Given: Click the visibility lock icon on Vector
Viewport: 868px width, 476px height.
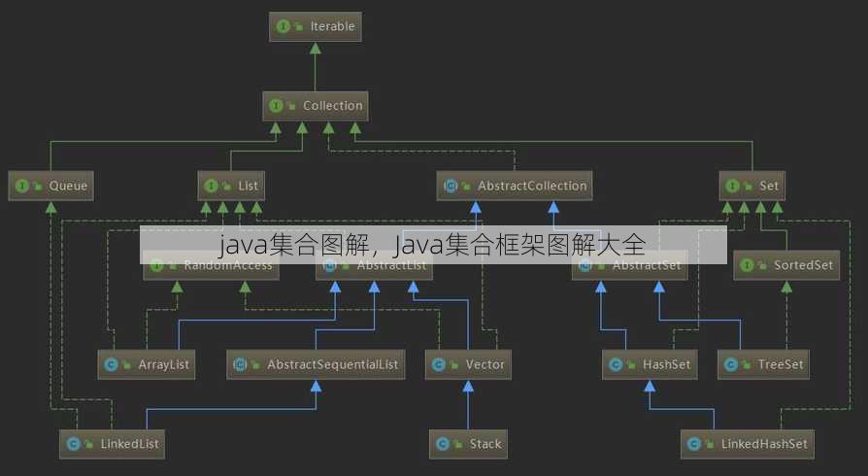Looking at the screenshot, I should [454, 365].
